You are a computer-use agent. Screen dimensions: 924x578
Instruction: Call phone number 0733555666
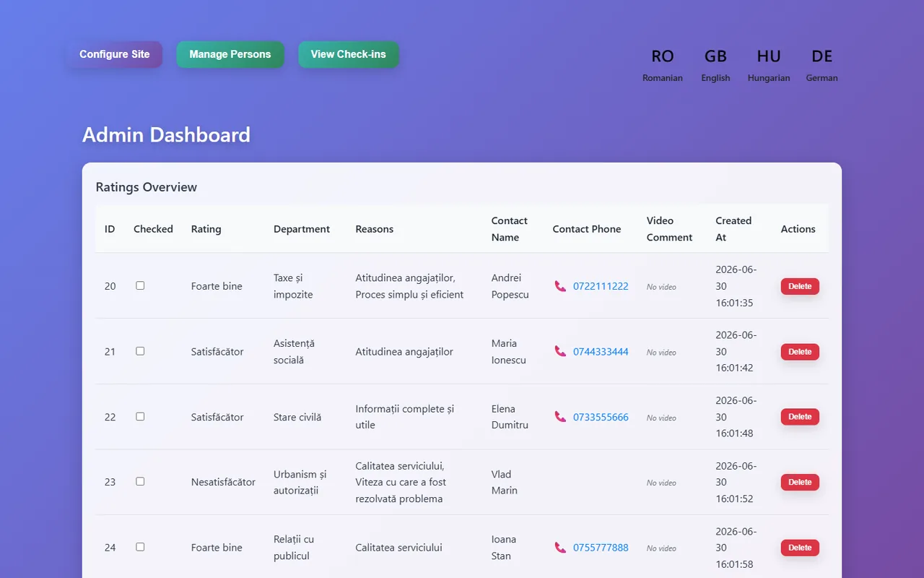(601, 417)
